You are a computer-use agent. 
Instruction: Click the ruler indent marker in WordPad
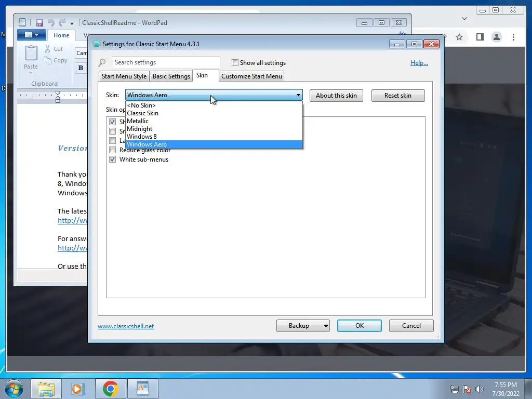[58, 97]
